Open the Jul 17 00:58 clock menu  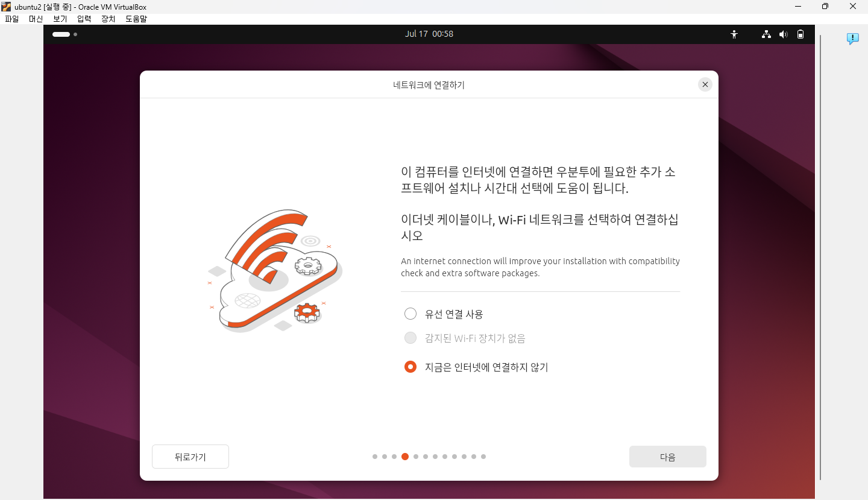pyautogui.click(x=429, y=34)
